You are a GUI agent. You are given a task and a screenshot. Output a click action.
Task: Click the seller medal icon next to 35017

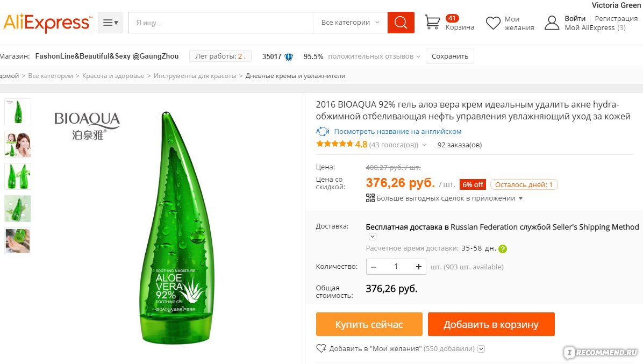[288, 56]
